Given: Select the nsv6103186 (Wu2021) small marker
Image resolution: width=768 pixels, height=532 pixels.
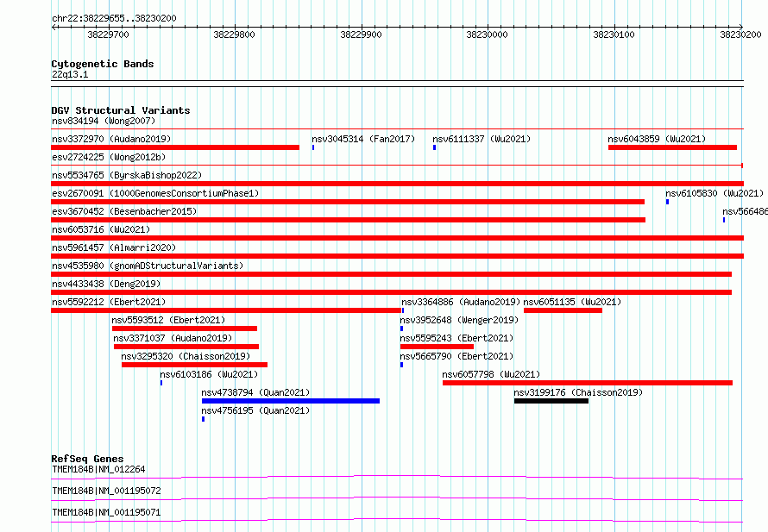Looking at the screenshot, I should pos(161,383).
